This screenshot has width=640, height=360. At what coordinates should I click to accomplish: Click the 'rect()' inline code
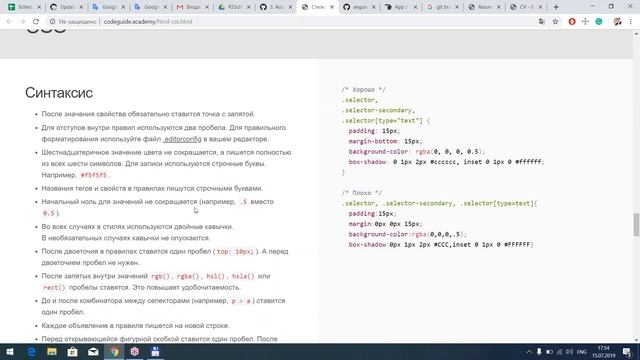click(x=54, y=287)
